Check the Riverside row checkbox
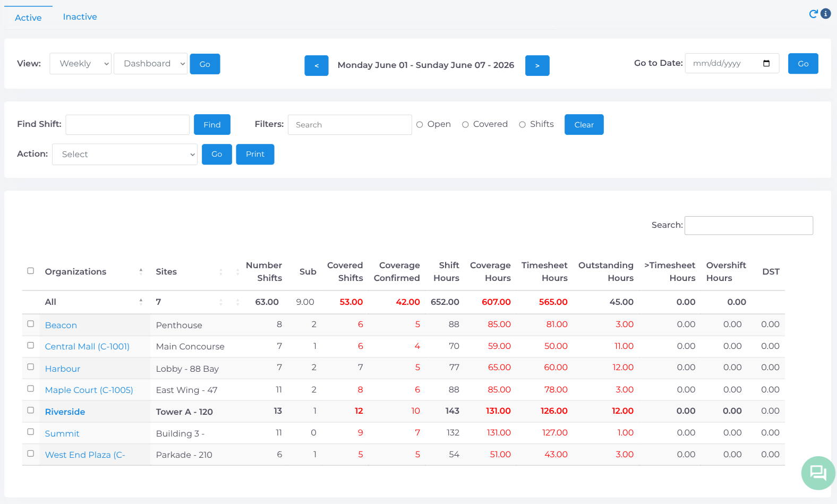 31,411
